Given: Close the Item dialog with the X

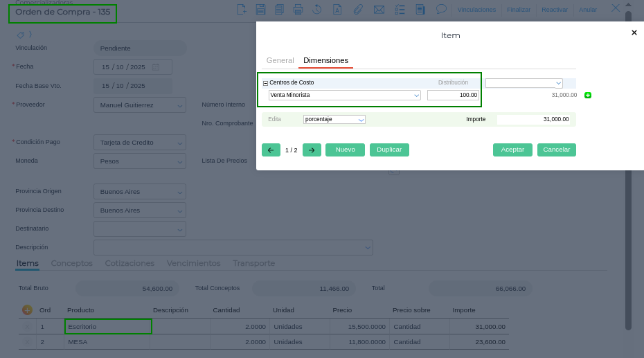Looking at the screenshot, I should pos(634,33).
